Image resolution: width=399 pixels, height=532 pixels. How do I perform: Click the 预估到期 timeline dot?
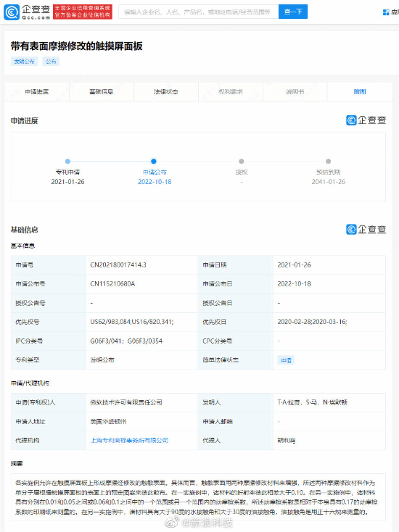click(x=328, y=161)
